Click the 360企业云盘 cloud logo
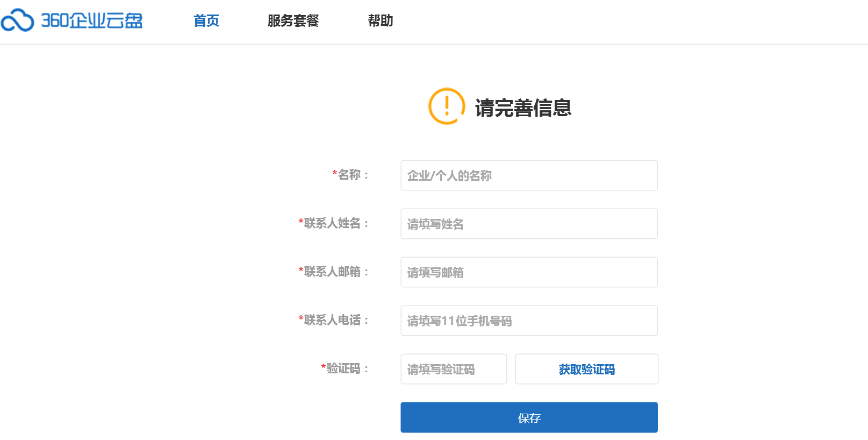 (71, 20)
